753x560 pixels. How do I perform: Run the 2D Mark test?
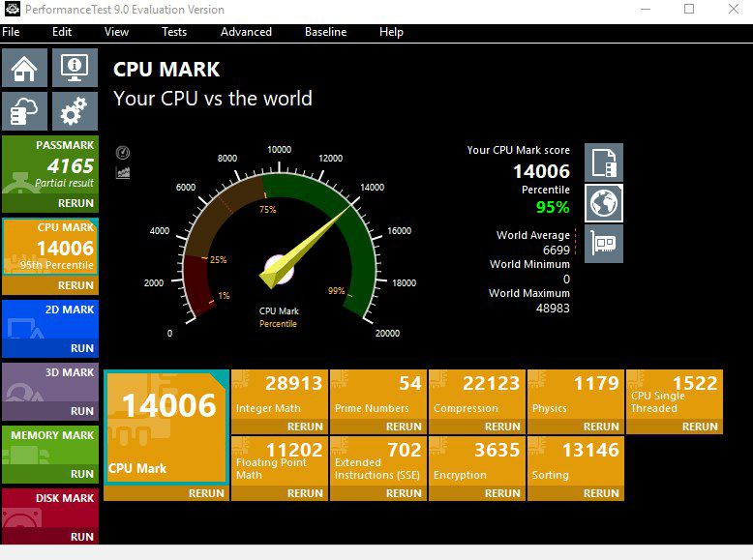coord(81,348)
